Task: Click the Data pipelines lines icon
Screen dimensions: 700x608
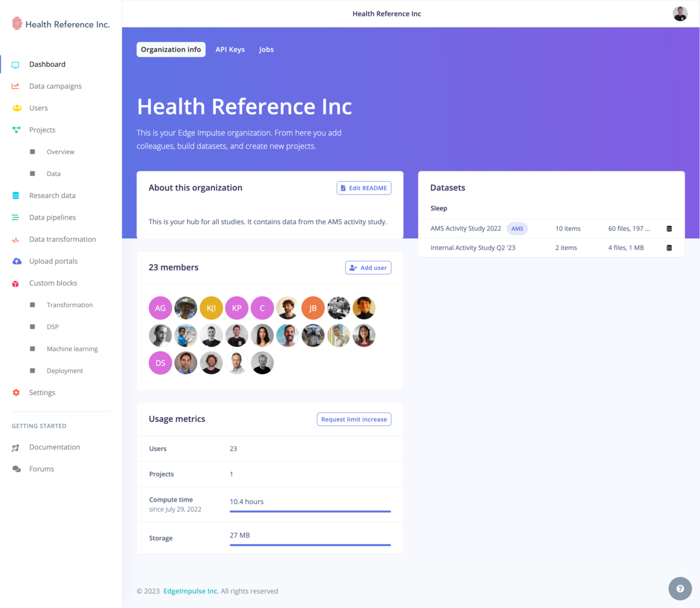Action: (x=15, y=218)
